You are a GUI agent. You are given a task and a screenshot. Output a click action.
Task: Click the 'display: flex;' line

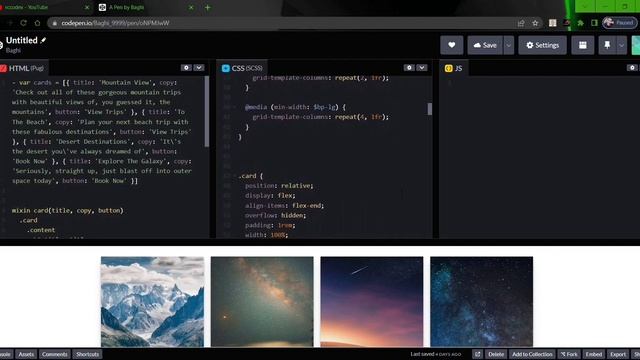pyautogui.click(x=270, y=196)
